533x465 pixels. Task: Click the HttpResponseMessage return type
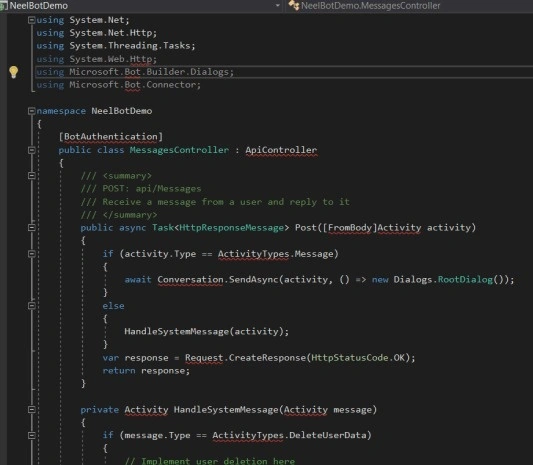(231, 227)
